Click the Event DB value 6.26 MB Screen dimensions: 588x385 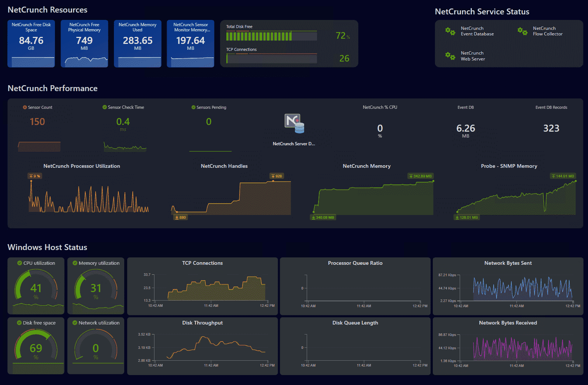tap(466, 131)
